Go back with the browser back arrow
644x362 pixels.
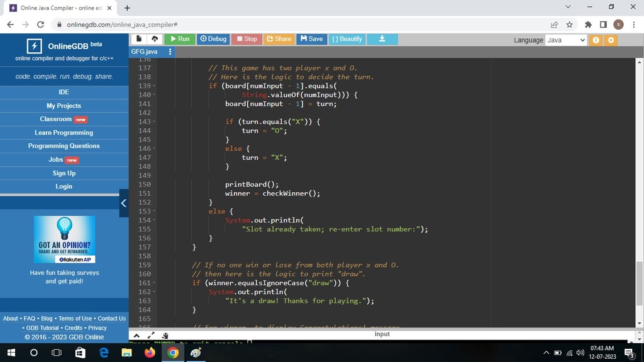[x=10, y=25]
